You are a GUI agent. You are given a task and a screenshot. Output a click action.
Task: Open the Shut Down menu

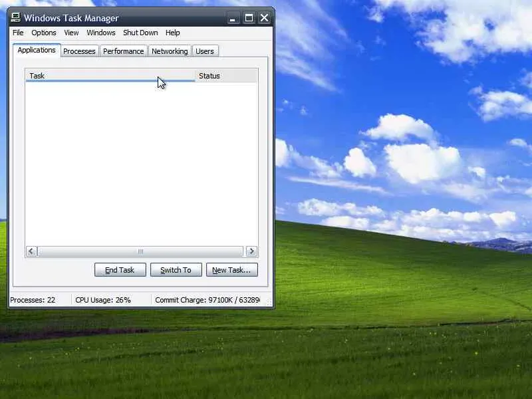140,33
